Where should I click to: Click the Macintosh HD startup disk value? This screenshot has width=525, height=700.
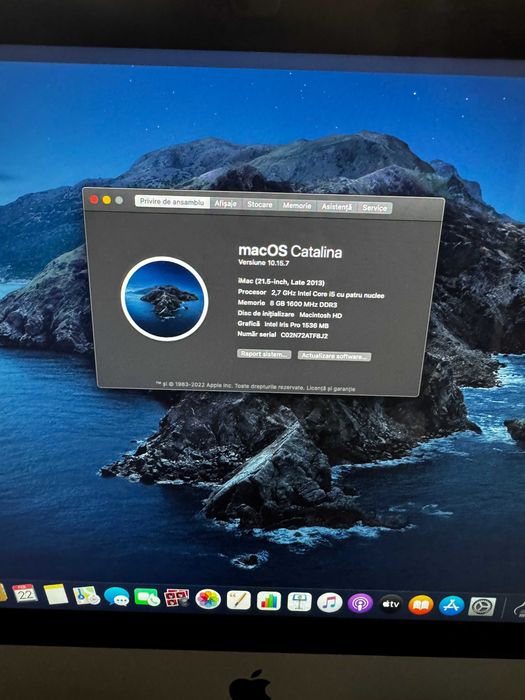coord(321,315)
